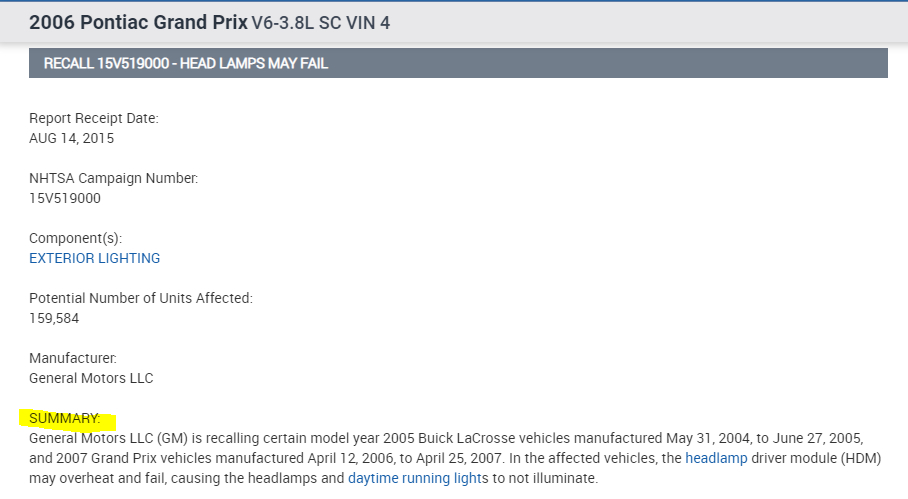Screen dimensions: 908x499
Task: Click the 15V519000 campaign number value
Action: tap(65, 198)
